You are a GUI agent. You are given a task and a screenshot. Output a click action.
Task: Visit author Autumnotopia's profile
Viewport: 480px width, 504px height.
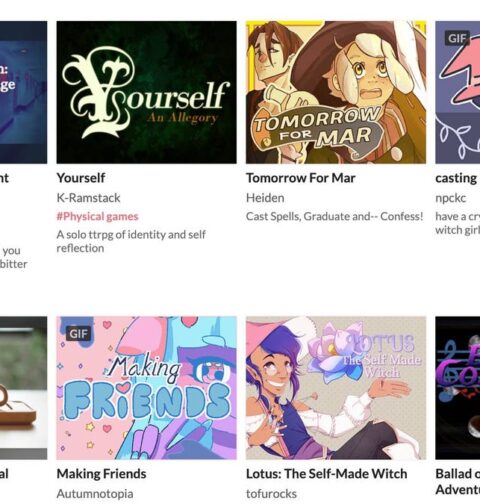pos(95,494)
